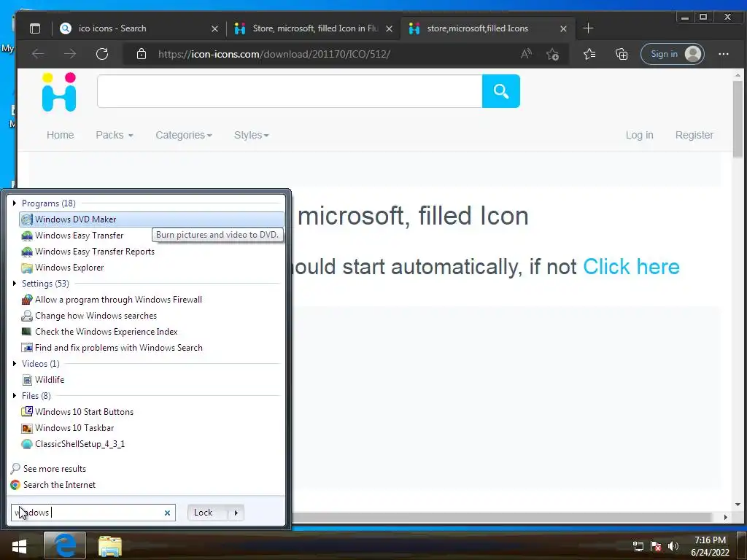Select the 'store,microsoft,filled Icons' tab

pos(487,28)
